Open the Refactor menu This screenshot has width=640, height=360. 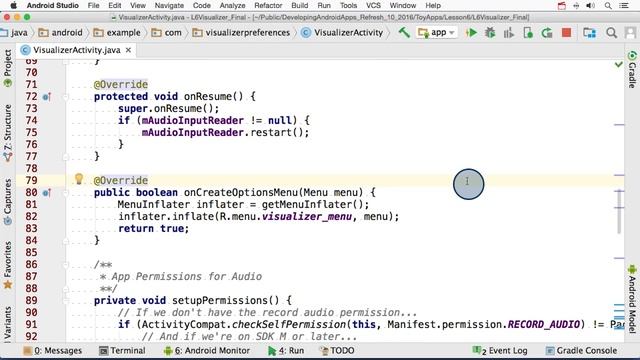(268, 6)
